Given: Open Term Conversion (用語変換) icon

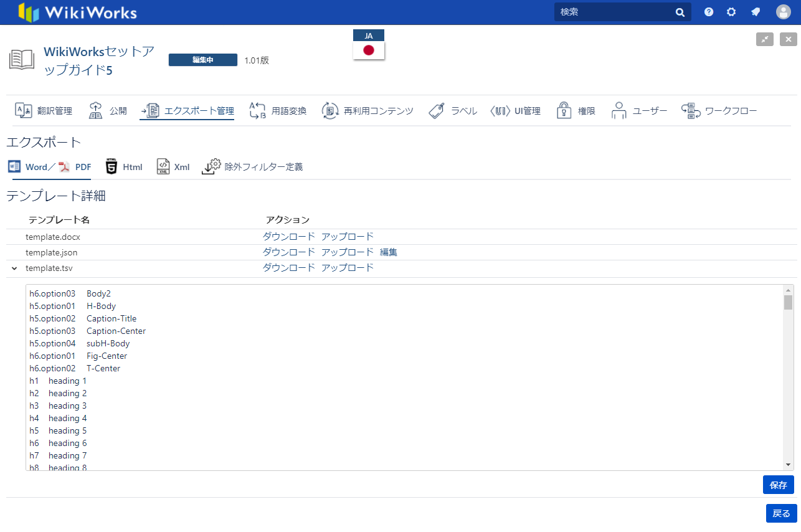Looking at the screenshot, I should tap(257, 111).
